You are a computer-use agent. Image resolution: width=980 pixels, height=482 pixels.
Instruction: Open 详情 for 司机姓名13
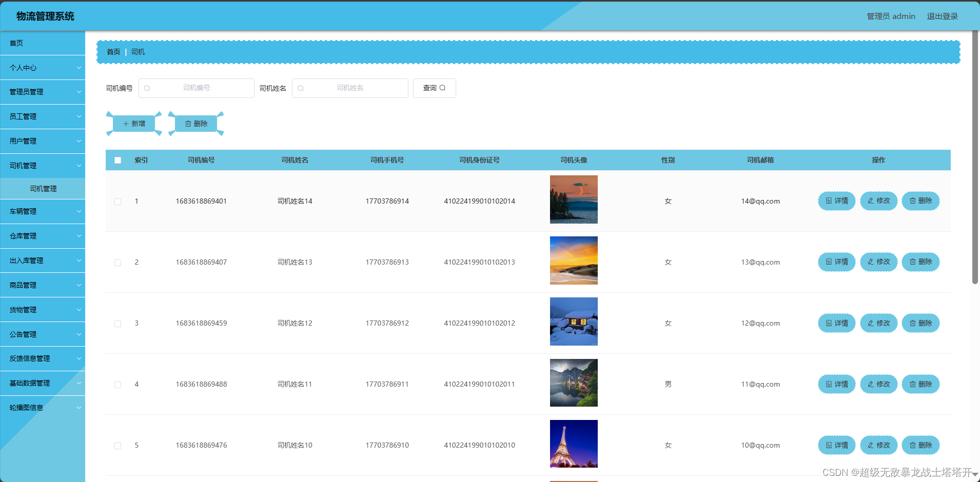[x=836, y=262]
